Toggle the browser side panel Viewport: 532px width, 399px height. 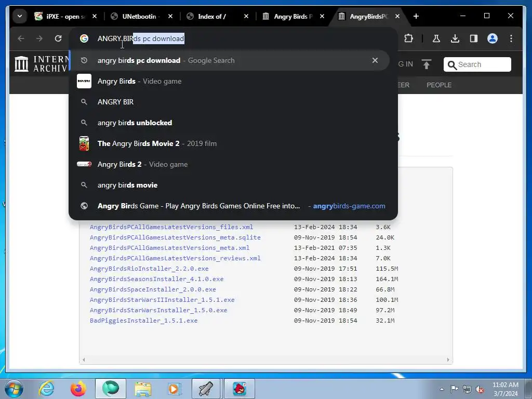pyautogui.click(x=474, y=38)
